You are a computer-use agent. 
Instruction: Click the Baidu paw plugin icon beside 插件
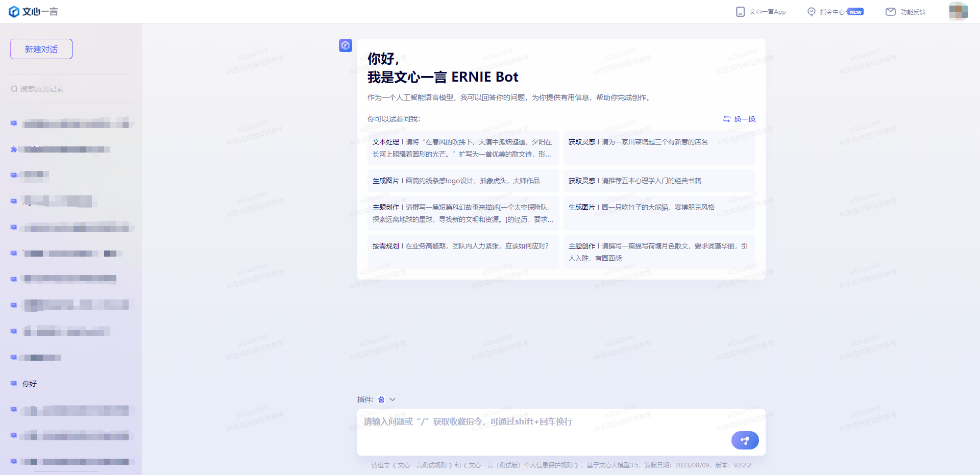pyautogui.click(x=381, y=399)
